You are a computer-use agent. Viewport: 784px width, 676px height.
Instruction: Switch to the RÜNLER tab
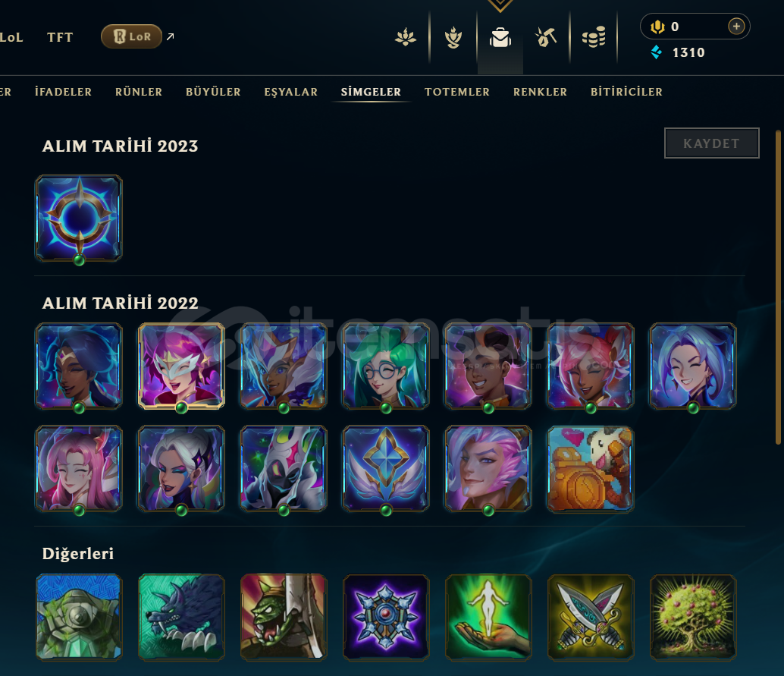coord(139,92)
